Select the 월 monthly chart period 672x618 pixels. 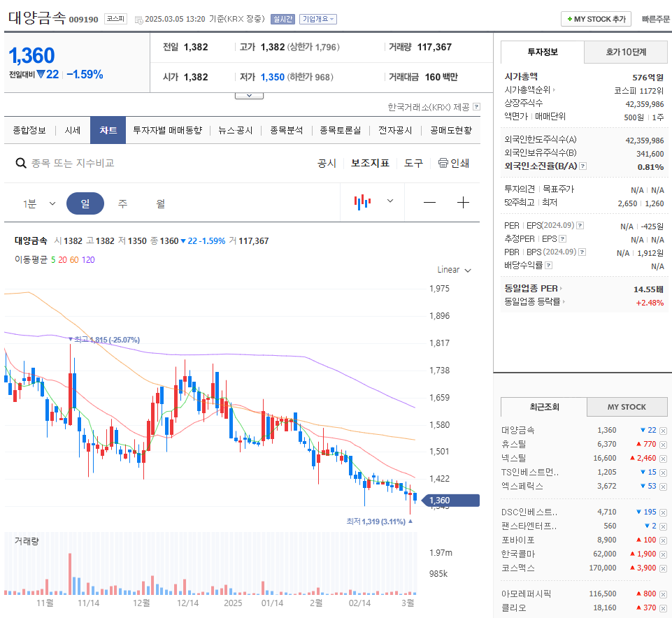pyautogui.click(x=160, y=203)
